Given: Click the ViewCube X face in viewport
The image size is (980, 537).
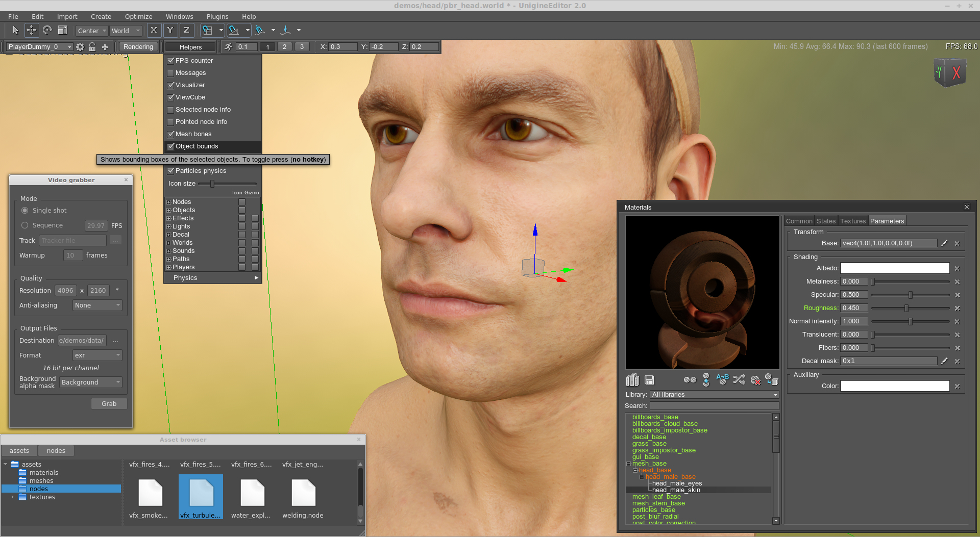Looking at the screenshot, I should pos(956,73).
